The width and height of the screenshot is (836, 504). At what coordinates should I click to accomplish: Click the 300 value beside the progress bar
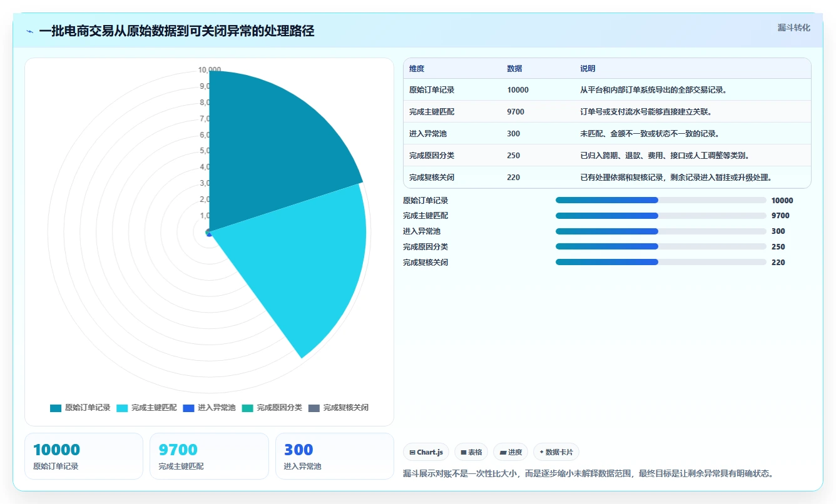tap(778, 231)
